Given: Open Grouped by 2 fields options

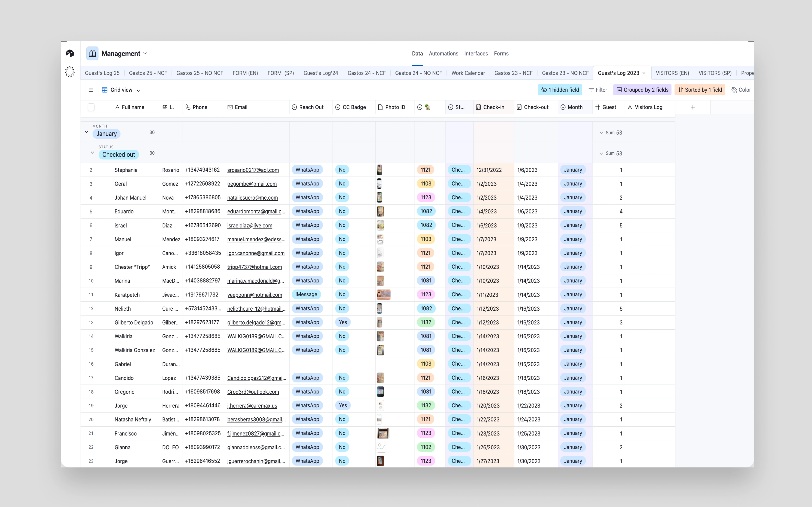Looking at the screenshot, I should click(x=642, y=90).
